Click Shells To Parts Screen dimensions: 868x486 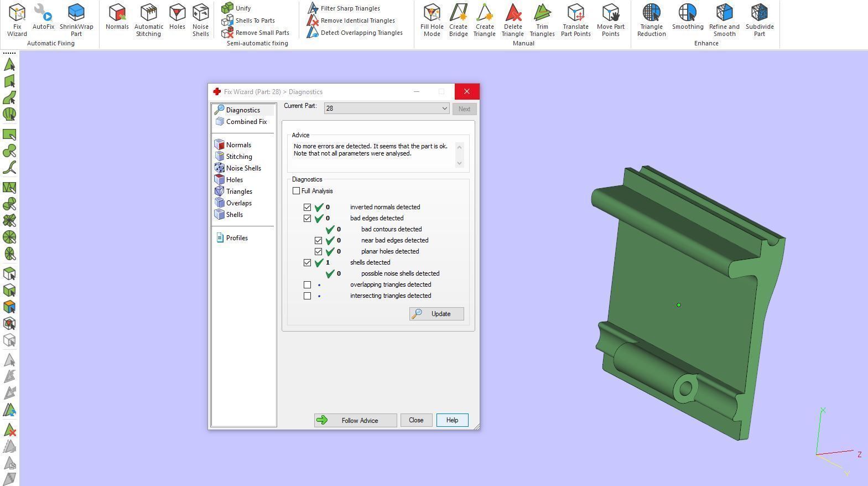248,20
